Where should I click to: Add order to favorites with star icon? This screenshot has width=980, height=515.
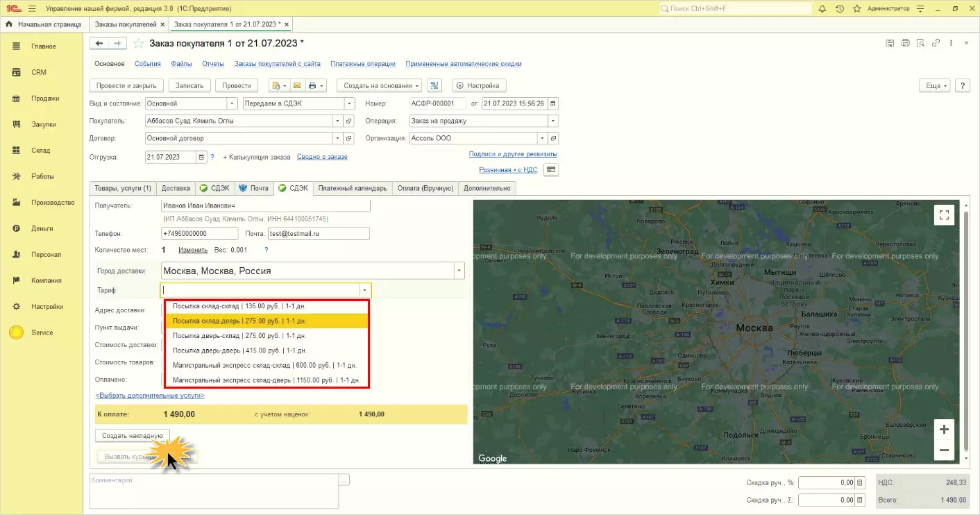[138, 43]
